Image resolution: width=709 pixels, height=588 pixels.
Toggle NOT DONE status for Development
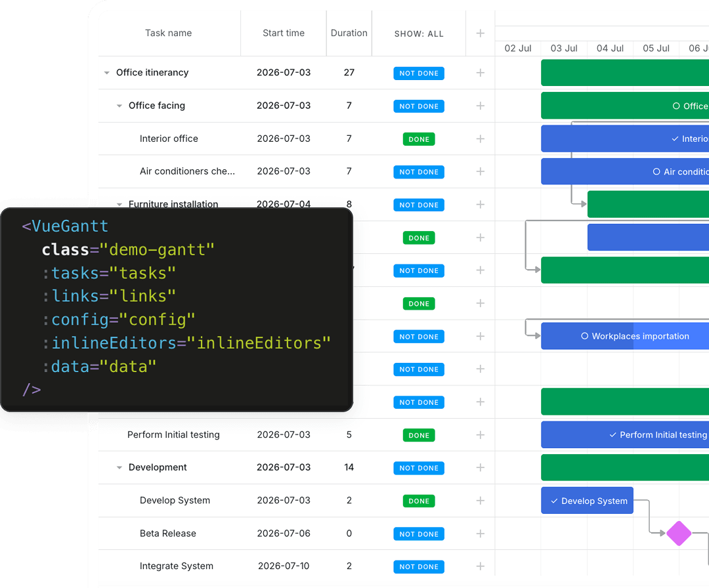click(x=419, y=468)
